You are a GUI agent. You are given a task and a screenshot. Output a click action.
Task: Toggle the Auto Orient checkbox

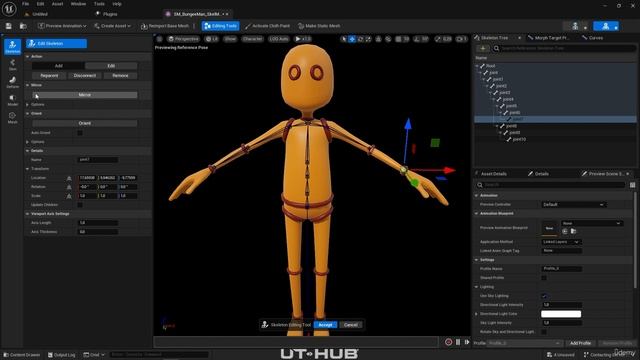point(80,133)
